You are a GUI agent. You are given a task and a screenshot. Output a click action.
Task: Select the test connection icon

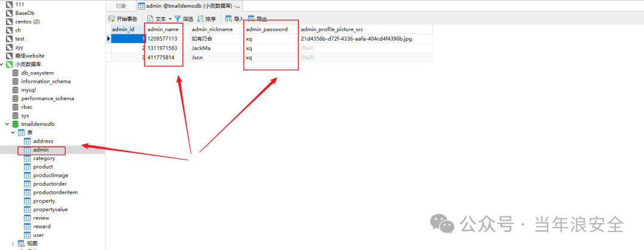pos(10,39)
